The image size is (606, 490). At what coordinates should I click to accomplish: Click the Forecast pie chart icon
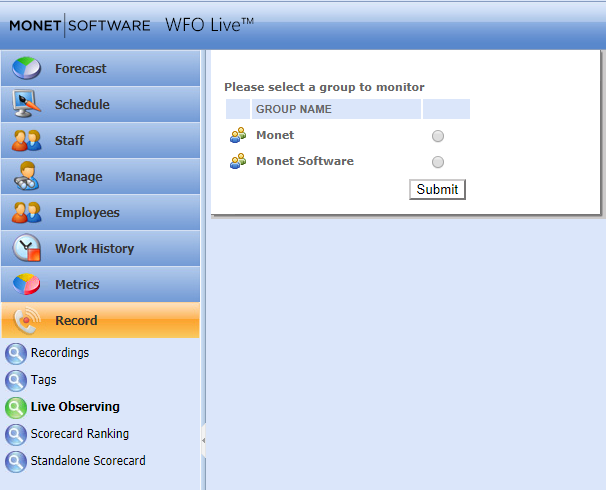point(27,69)
